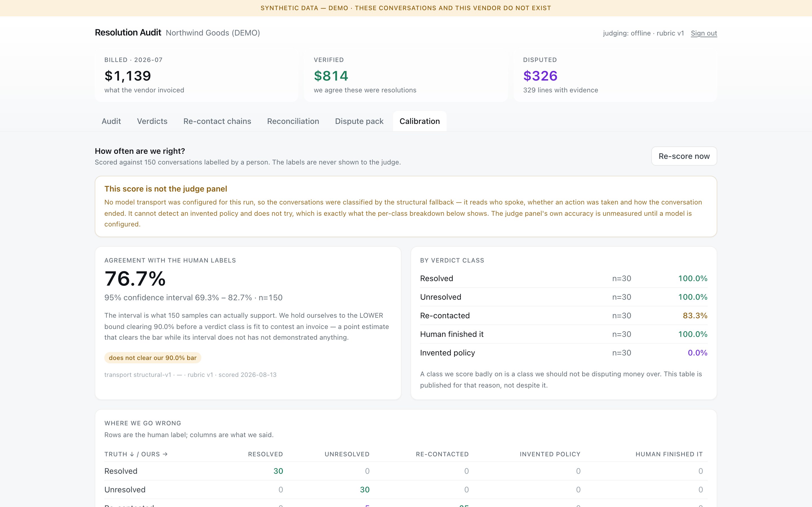The height and width of the screenshot is (507, 812).
Task: Click the Sign out link
Action: coord(704,33)
